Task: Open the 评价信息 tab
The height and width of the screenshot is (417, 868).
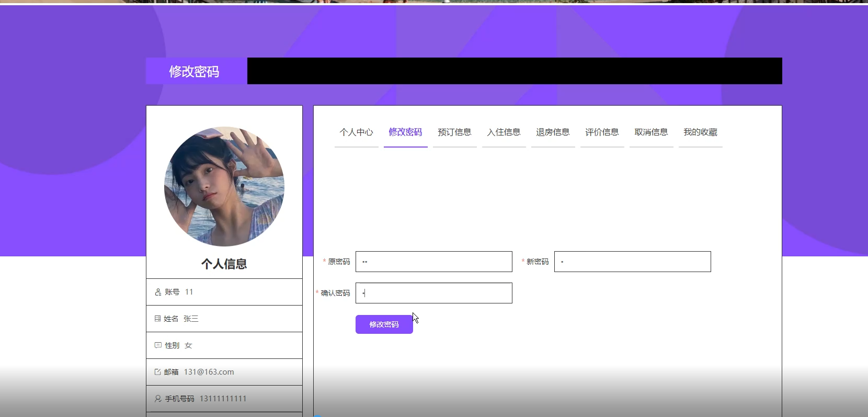Action: 602,132
